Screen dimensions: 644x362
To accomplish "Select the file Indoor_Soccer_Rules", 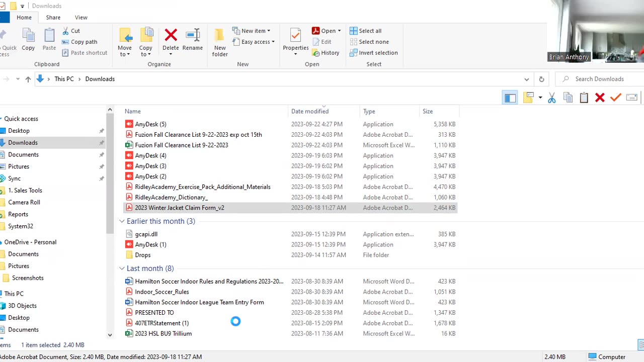I will coord(162,292).
